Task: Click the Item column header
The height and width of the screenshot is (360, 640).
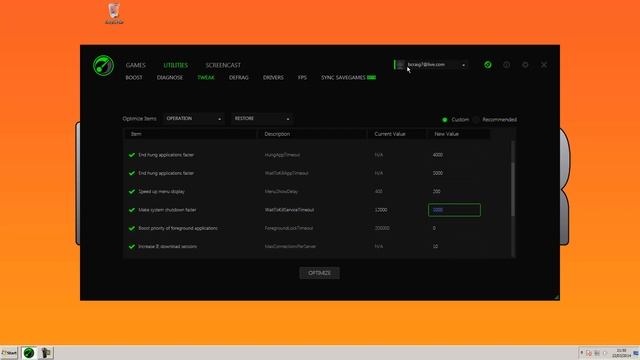Action: pos(190,134)
